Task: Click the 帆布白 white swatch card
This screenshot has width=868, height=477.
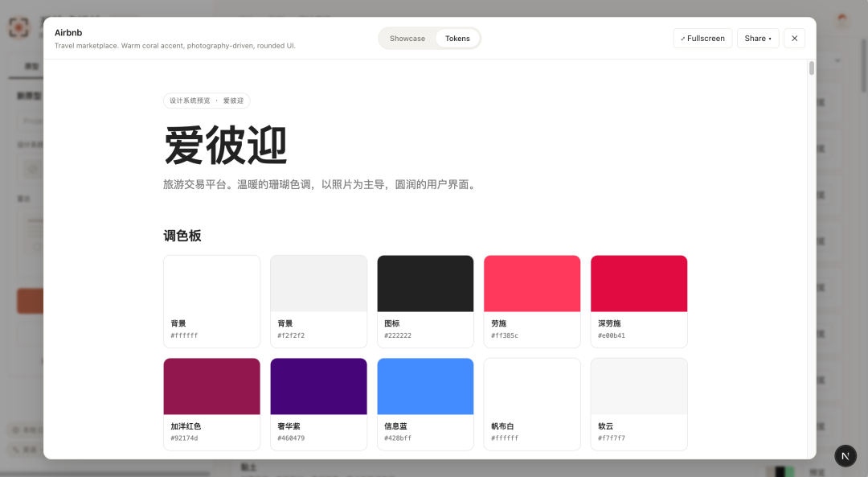Action: point(532,404)
